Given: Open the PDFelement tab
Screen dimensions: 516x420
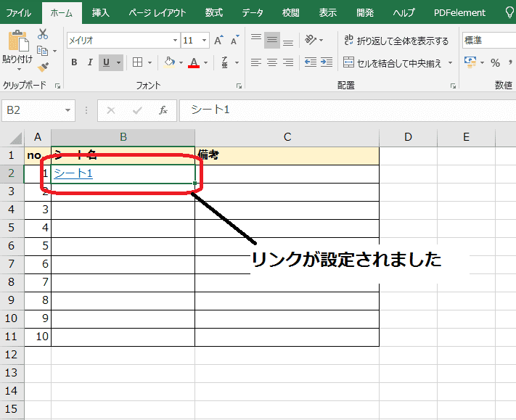Looking at the screenshot, I should point(459,13).
